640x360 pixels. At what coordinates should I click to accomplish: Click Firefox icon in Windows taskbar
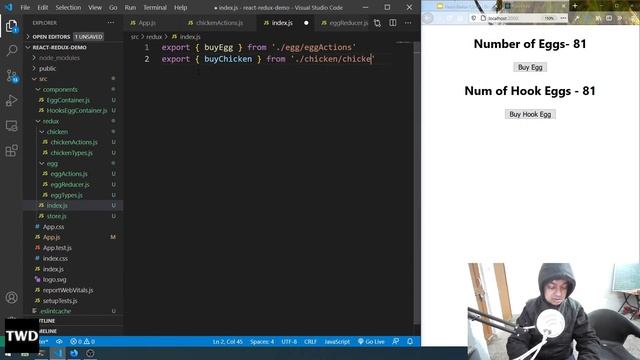tap(74, 353)
